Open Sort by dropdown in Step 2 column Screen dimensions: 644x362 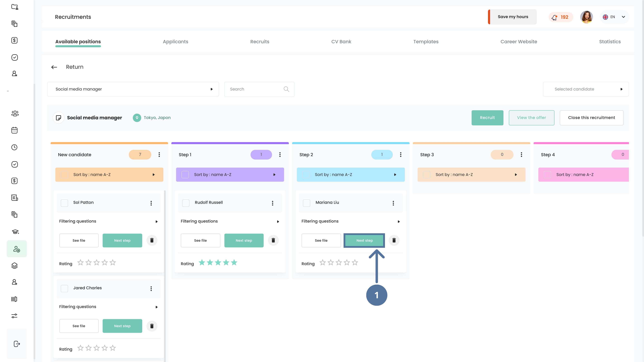point(351,175)
